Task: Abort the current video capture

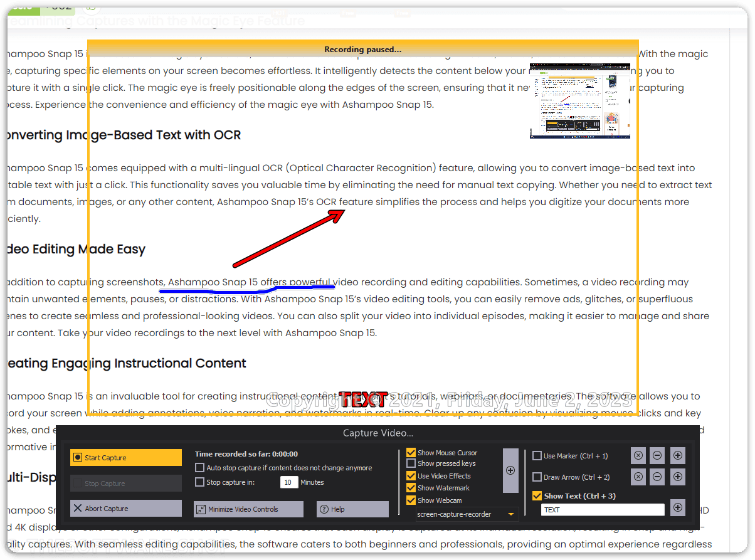Action: [x=126, y=508]
